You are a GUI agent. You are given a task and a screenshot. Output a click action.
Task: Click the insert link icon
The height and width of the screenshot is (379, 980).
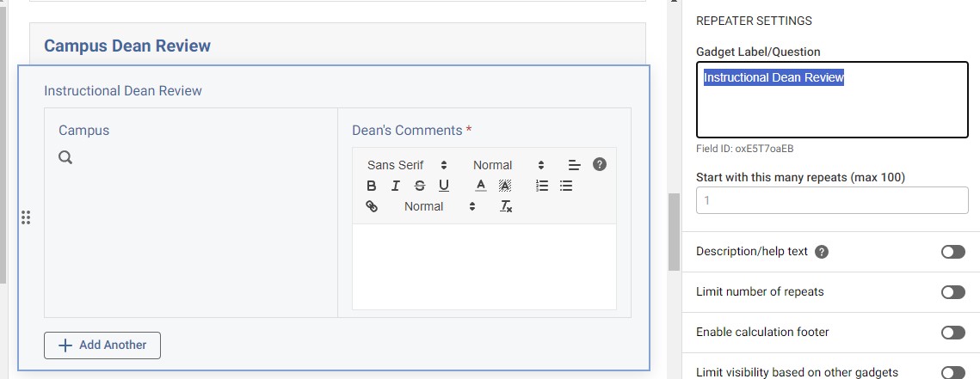[x=372, y=206]
